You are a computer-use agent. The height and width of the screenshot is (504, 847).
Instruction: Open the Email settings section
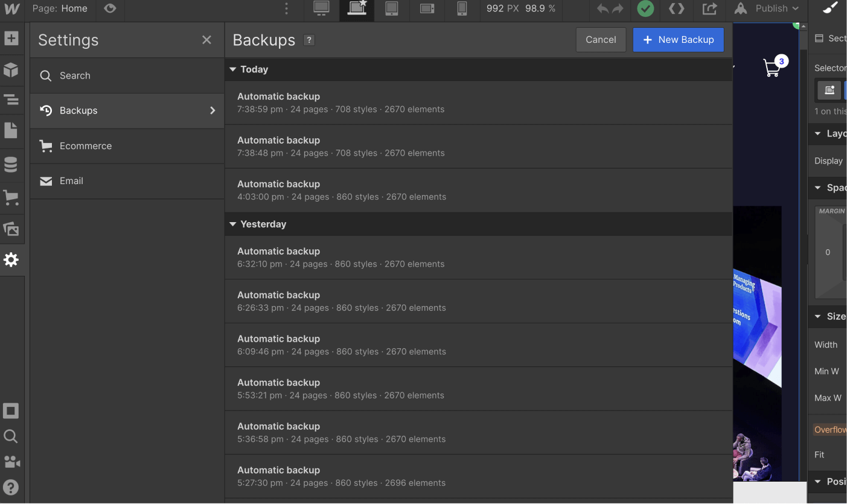point(71,180)
